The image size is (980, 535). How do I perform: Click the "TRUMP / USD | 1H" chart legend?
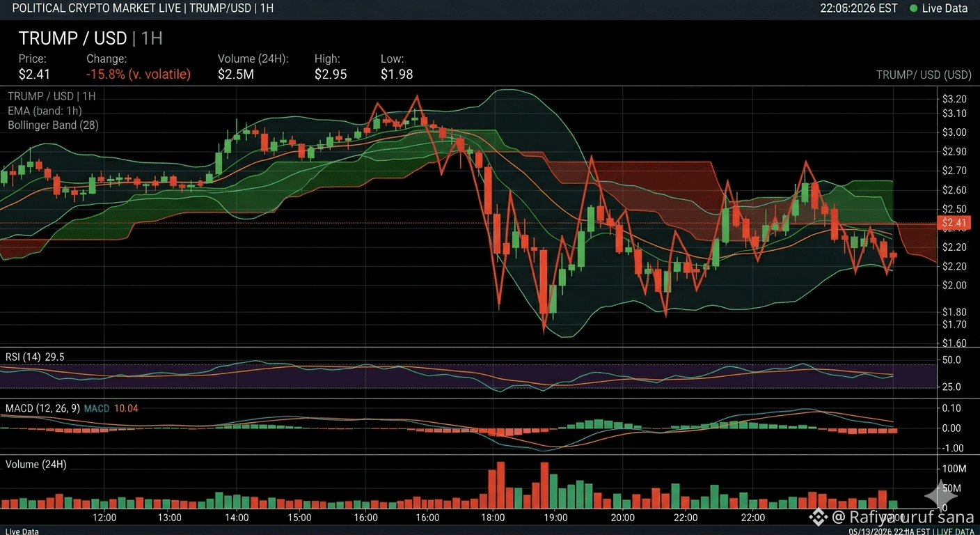click(52, 96)
